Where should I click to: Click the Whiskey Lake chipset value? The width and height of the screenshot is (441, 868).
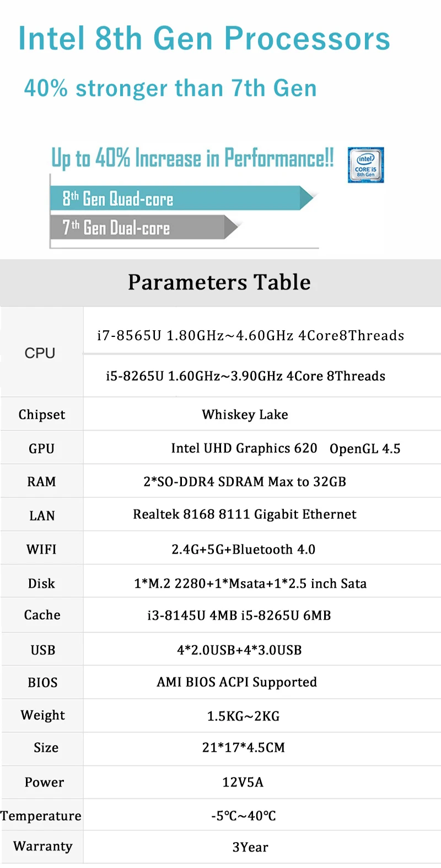245,414
